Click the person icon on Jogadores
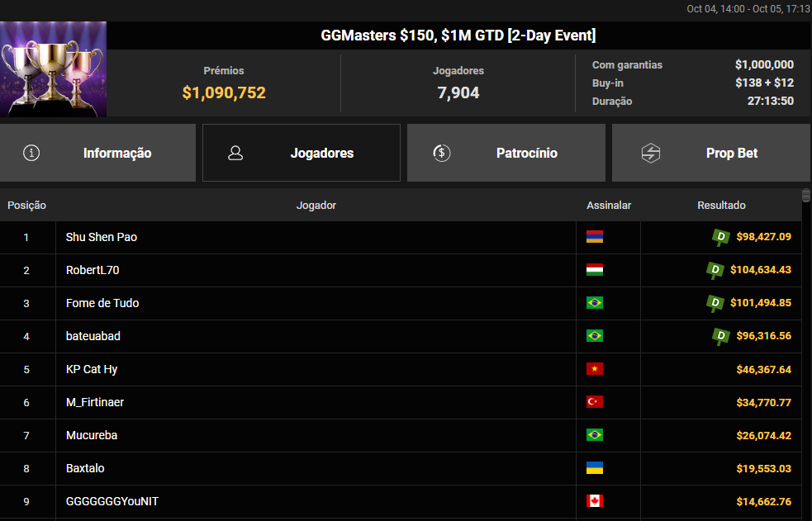The height and width of the screenshot is (521, 812). 235,153
